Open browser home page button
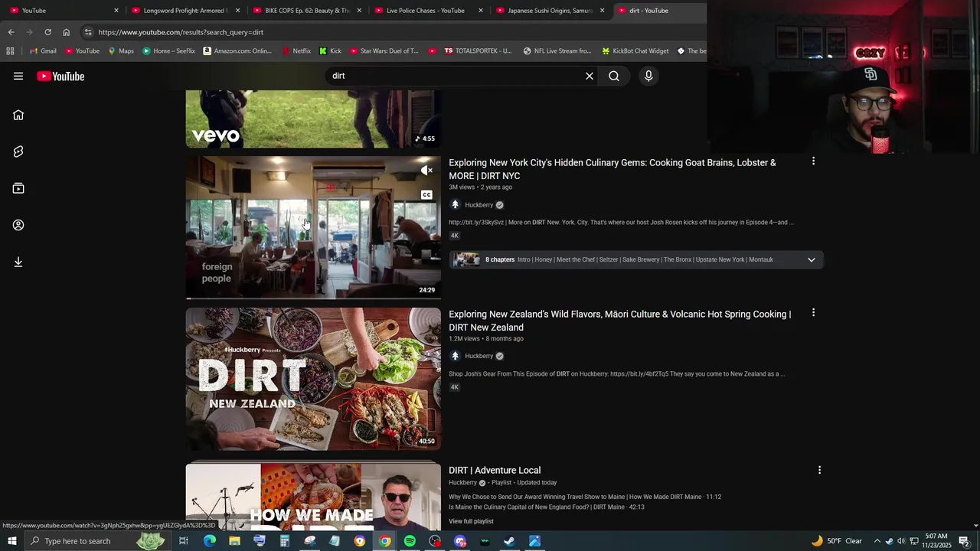The width and height of the screenshot is (980, 551). coord(66,32)
